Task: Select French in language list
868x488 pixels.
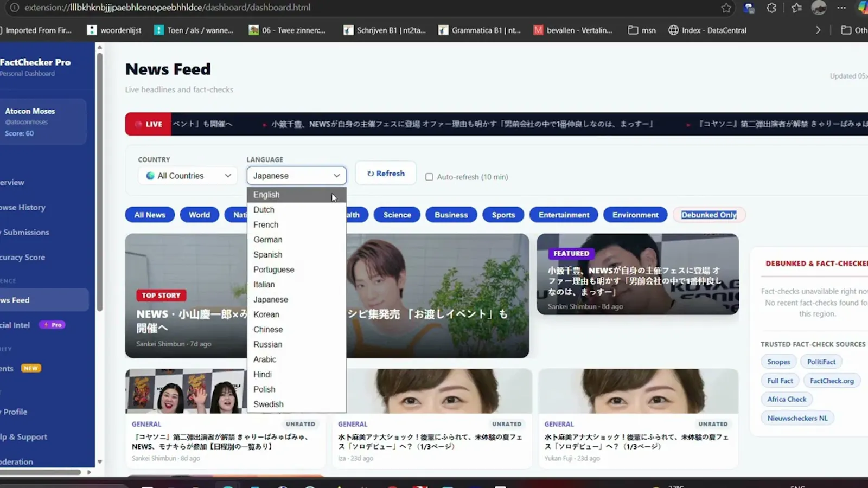Action: click(x=296, y=224)
